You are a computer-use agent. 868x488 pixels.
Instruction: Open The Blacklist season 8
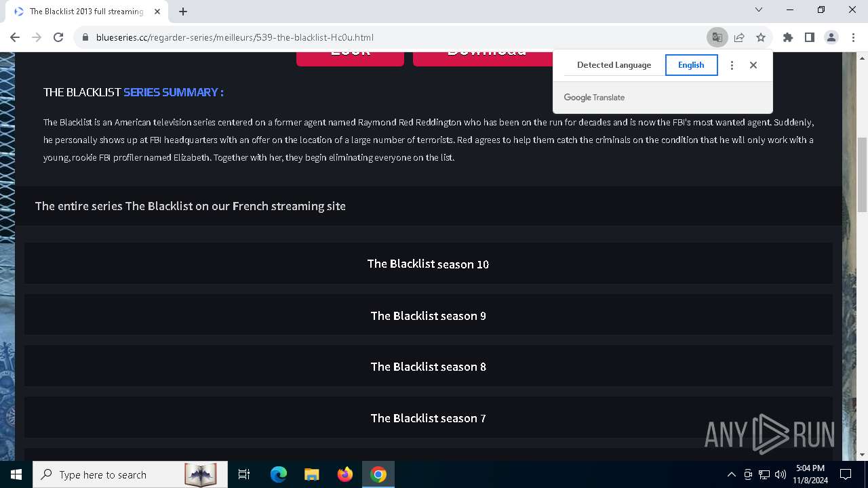428,366
